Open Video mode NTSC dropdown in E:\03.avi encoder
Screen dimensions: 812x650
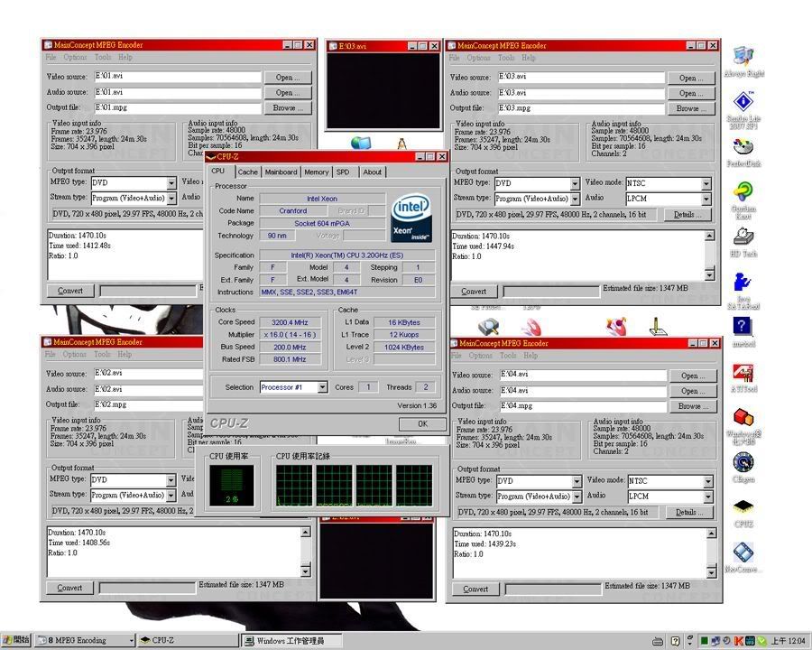[706, 183]
